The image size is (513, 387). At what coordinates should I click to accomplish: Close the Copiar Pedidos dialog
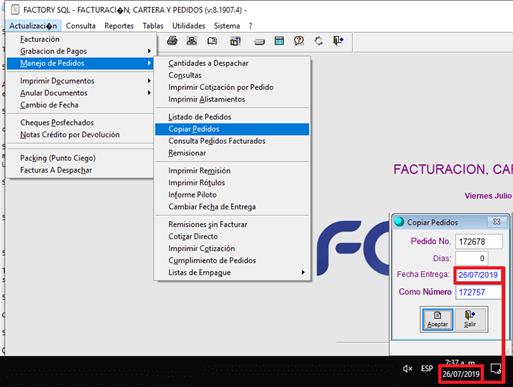tap(497, 222)
